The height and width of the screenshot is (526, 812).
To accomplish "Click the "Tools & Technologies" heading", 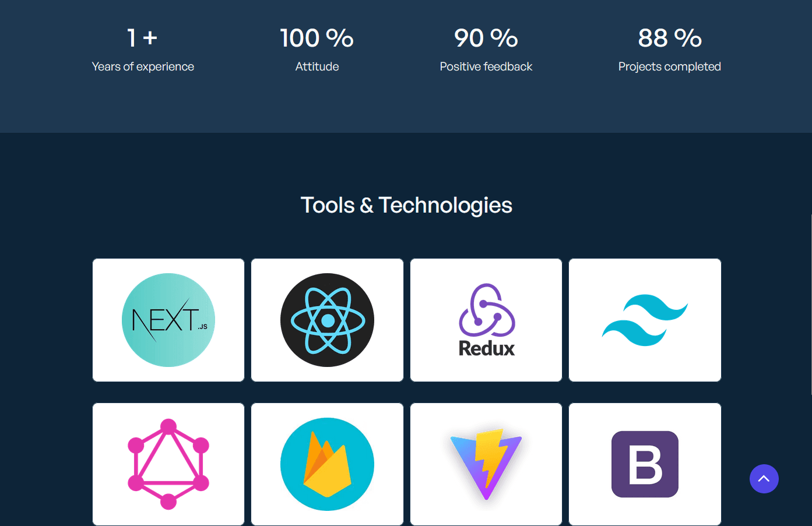I will 406,206.
